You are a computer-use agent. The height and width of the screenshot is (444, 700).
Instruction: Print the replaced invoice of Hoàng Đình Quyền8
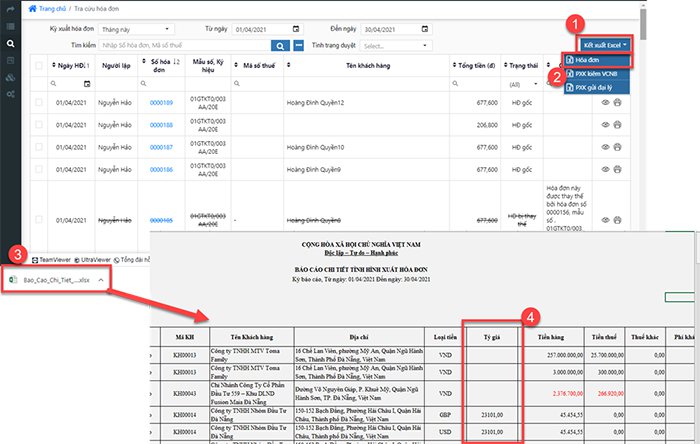coord(617,220)
